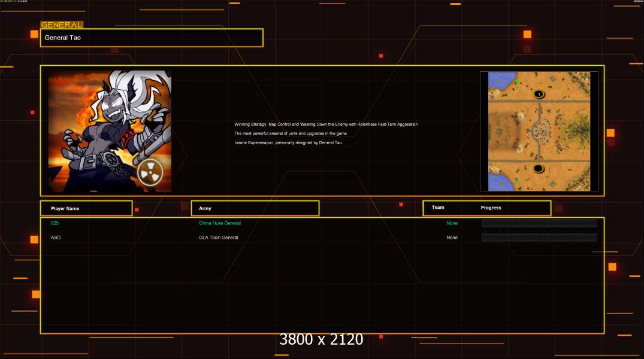Screen dimensions: 644x359
Task: Select player name 025
Action: tap(55, 223)
